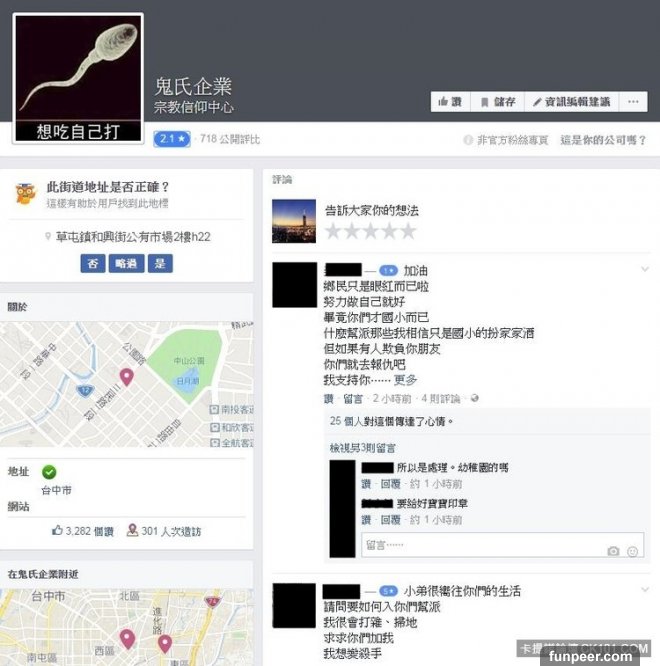Rate with the fifth star in the review box

click(408, 231)
